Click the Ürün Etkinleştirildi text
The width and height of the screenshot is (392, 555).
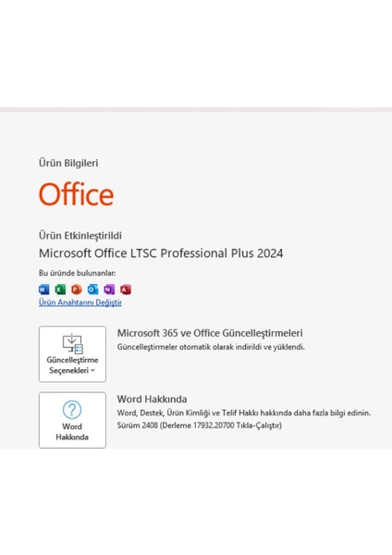coord(80,236)
